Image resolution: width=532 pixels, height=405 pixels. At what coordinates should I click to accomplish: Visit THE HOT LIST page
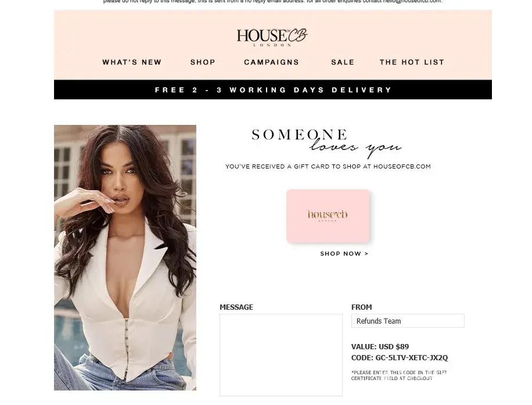[412, 62]
